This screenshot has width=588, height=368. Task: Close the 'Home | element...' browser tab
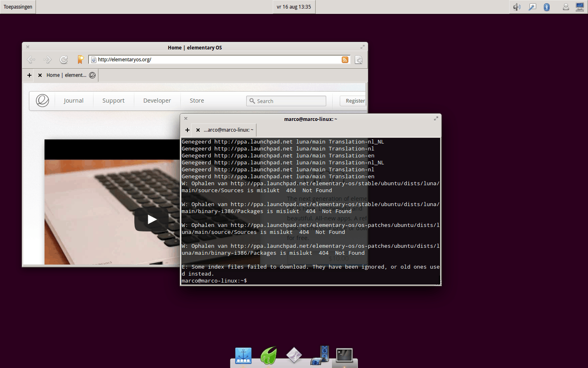[40, 75]
